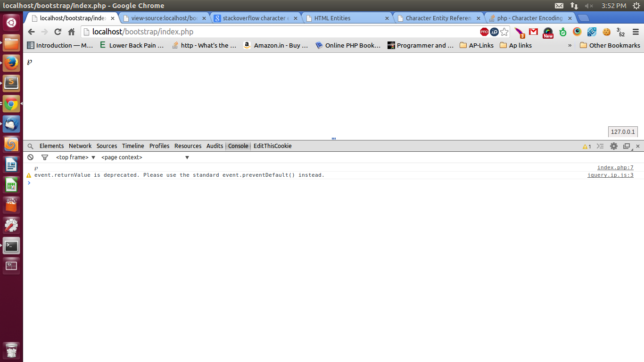644x362 pixels.
Task: Open the Lower Back Pain bookmark
Action: click(132, 45)
